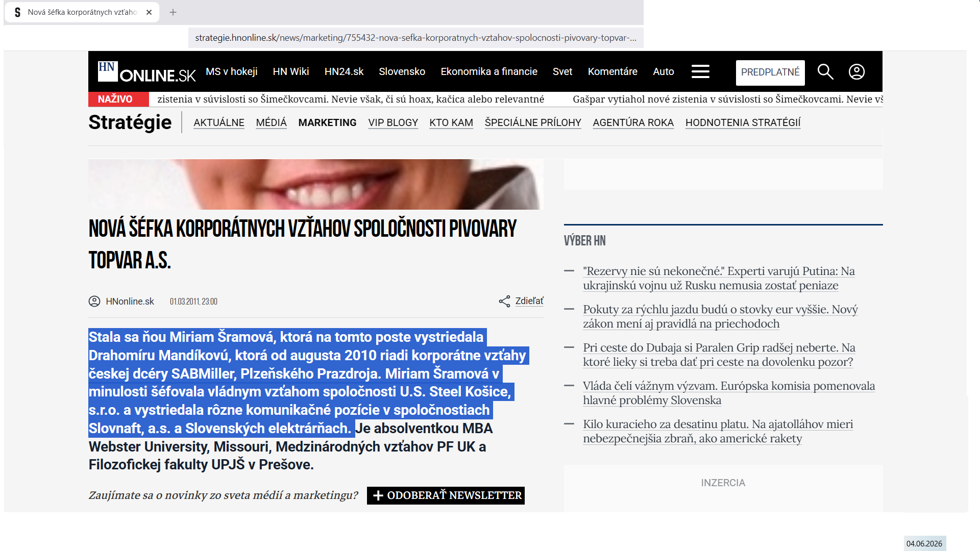Select KTO KAM tab
Image resolution: width=980 pixels, height=551 pixels.
(x=451, y=123)
